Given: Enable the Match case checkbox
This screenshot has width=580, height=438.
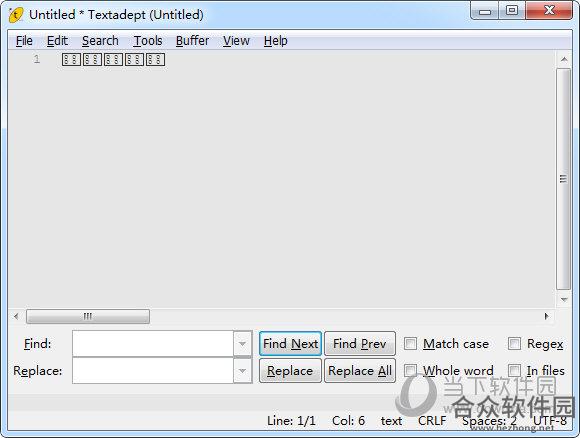Looking at the screenshot, I should tap(410, 344).
